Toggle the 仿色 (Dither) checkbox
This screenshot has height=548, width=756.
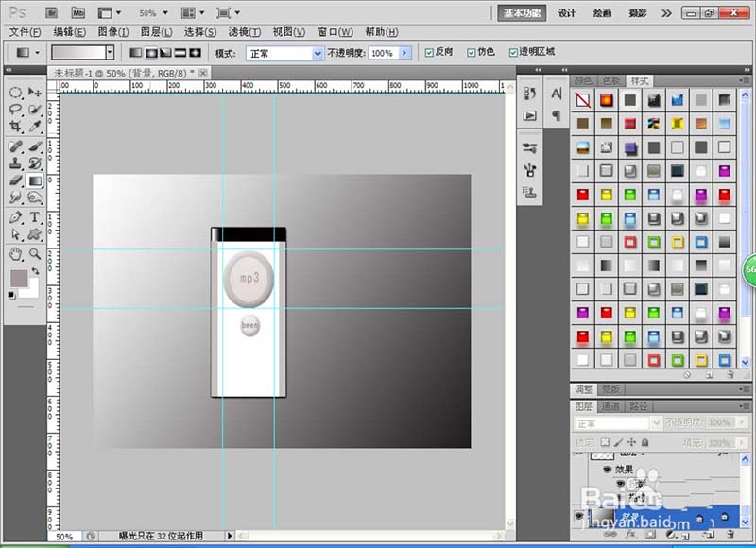pyautogui.click(x=471, y=53)
